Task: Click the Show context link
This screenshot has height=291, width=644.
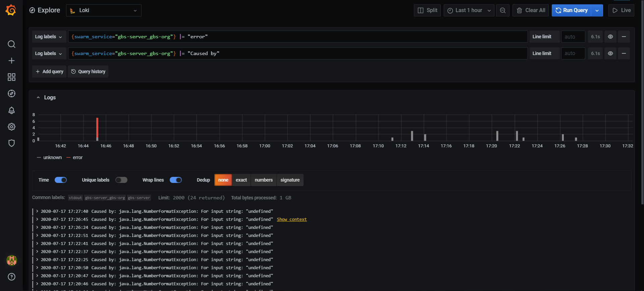Action: click(291, 219)
